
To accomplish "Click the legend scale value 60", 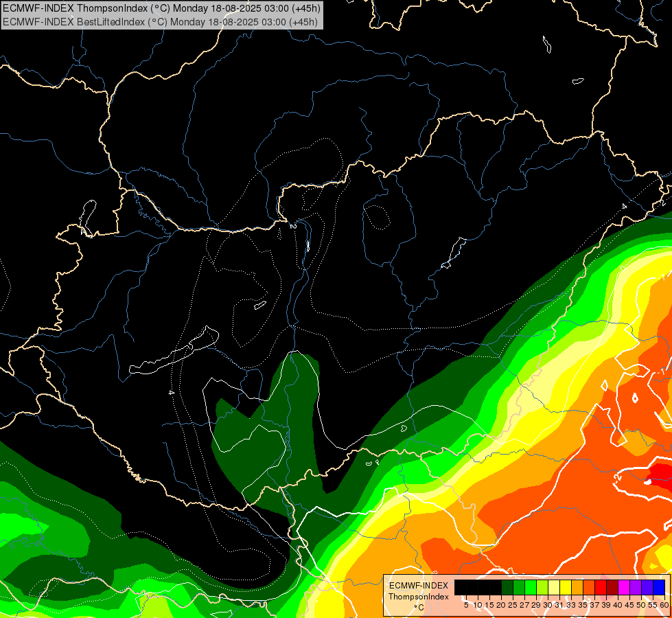I will coord(664,605).
